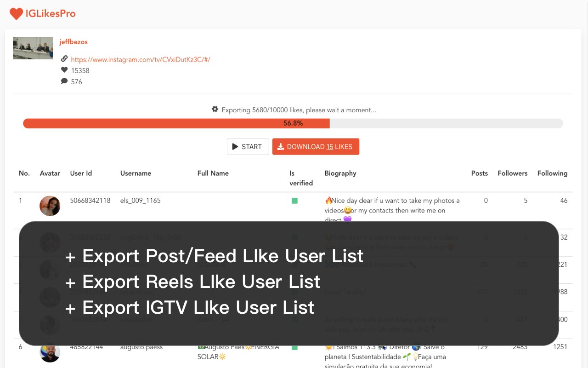Image resolution: width=588 pixels, height=368 pixels.
Task: Click the Username column header
Action: (x=136, y=173)
